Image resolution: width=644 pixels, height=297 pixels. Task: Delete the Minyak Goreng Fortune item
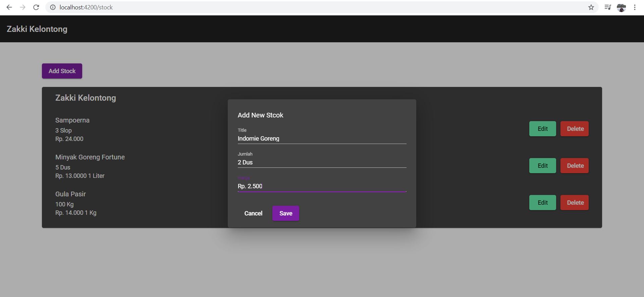(575, 165)
